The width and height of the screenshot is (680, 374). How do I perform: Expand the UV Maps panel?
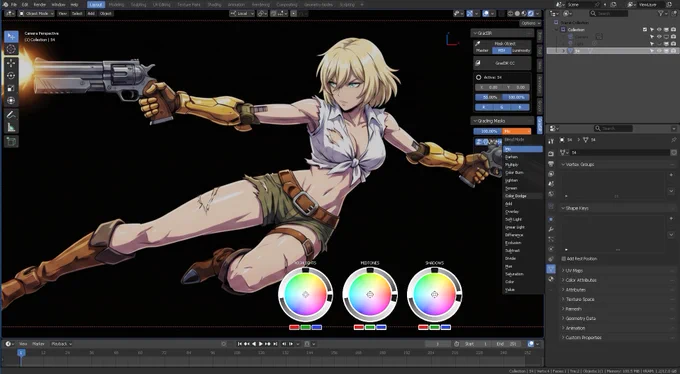574,271
